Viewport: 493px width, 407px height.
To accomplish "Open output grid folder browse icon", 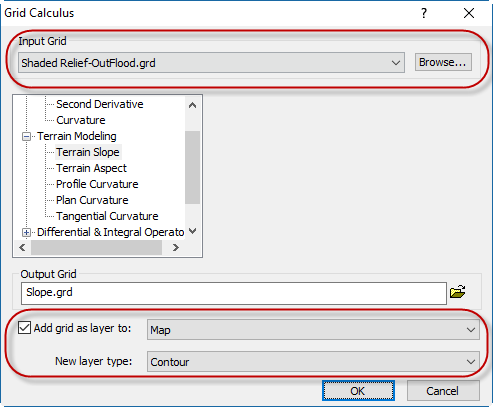I will point(458,292).
